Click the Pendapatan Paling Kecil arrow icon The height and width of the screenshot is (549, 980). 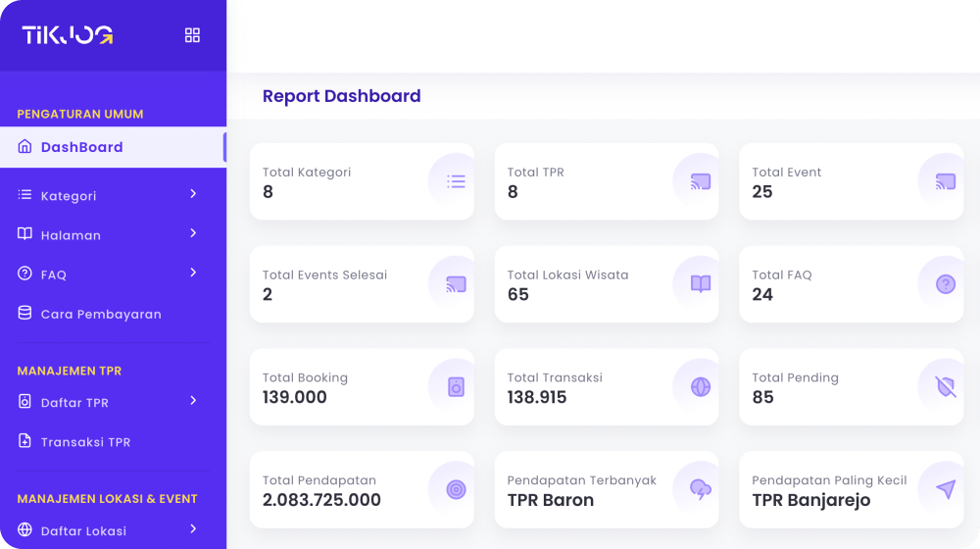[946, 490]
